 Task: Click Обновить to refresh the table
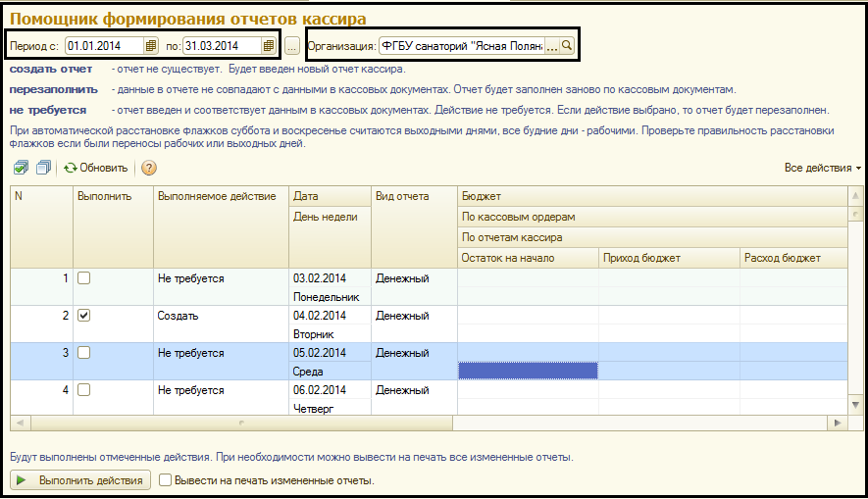(96, 168)
